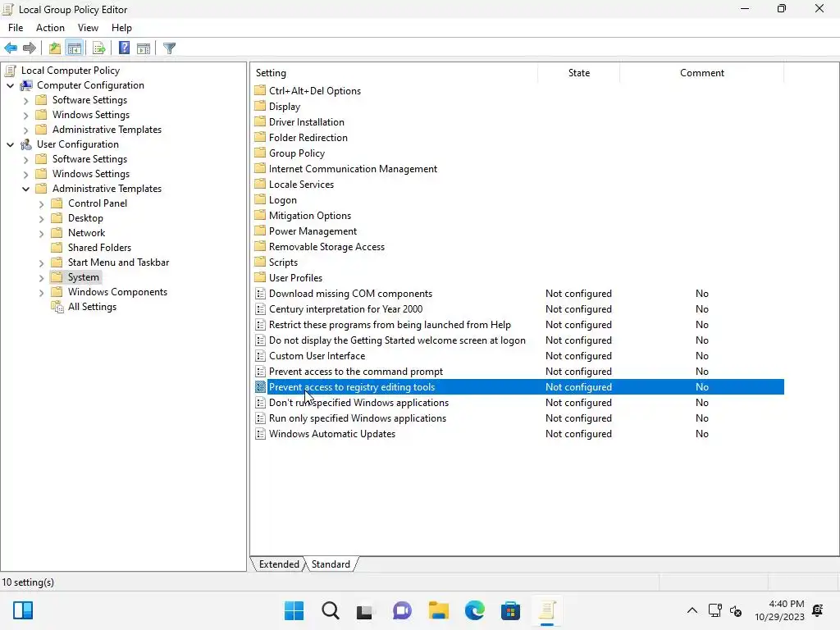Open taskbar Search magnifier
Screen dimensions: 840x630
(x=330, y=610)
